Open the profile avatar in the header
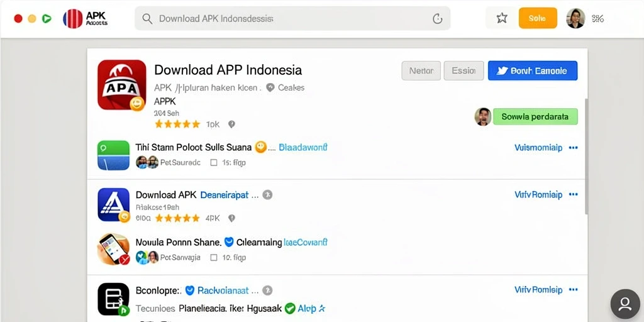Image resolution: width=644 pixels, height=322 pixels. (575, 18)
